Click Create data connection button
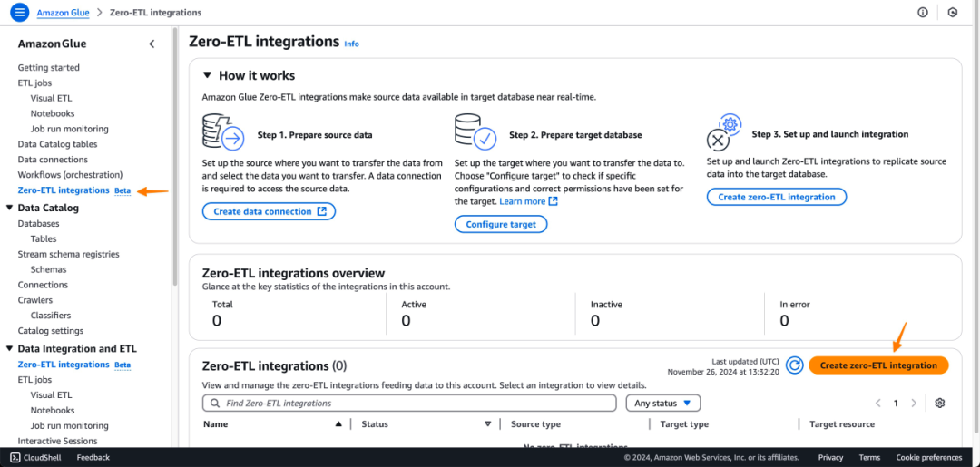The width and height of the screenshot is (980, 467). click(269, 211)
